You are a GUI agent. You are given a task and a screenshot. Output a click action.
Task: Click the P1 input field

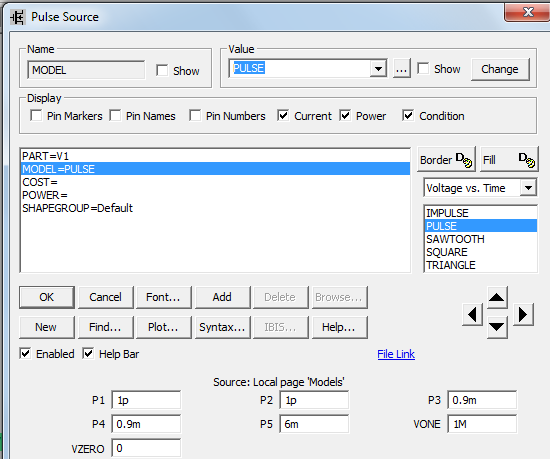(146, 400)
